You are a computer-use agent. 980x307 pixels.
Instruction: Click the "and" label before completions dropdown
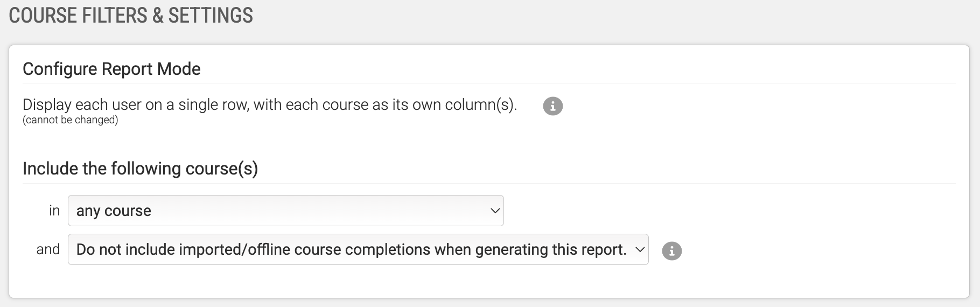point(48,249)
